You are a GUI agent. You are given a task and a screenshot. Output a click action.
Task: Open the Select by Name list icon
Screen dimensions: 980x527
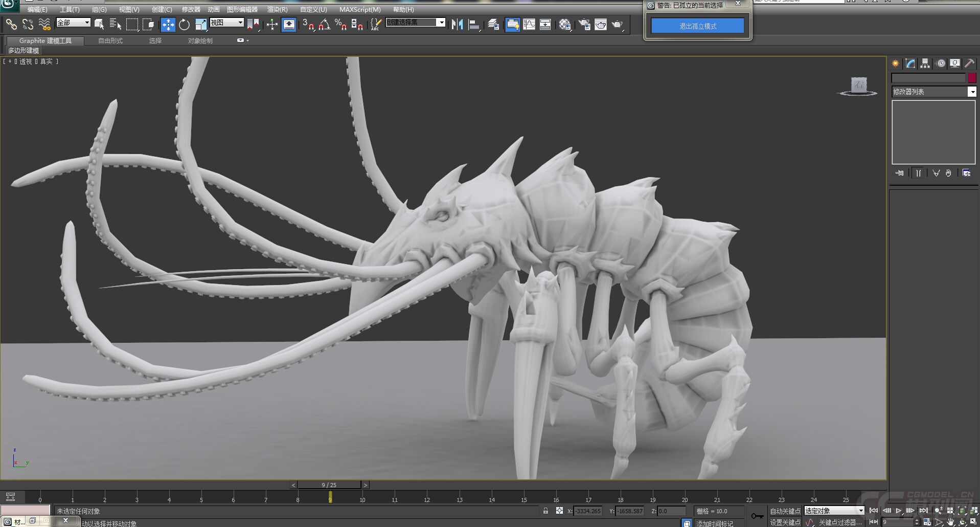tap(116, 24)
